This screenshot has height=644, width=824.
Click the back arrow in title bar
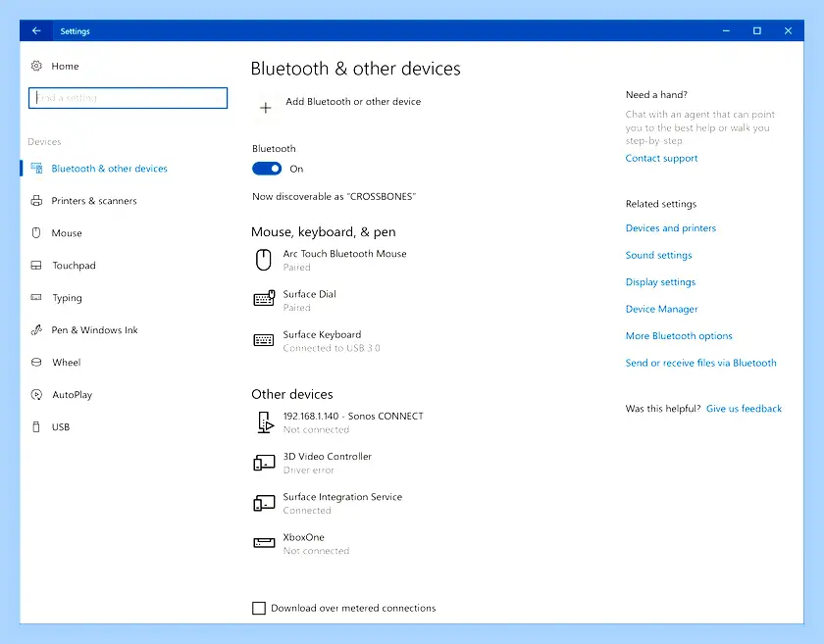36,31
